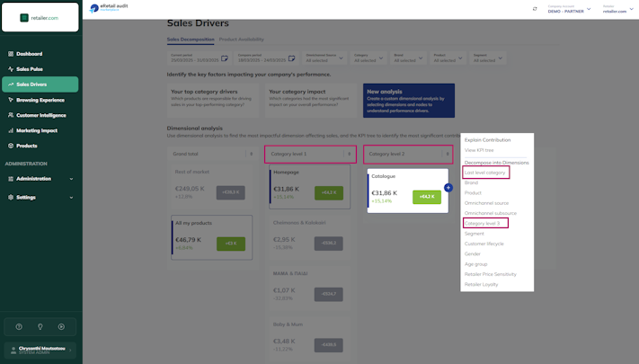
Task: Choose Retailer Loyalty in the menu
Action: 482,285
